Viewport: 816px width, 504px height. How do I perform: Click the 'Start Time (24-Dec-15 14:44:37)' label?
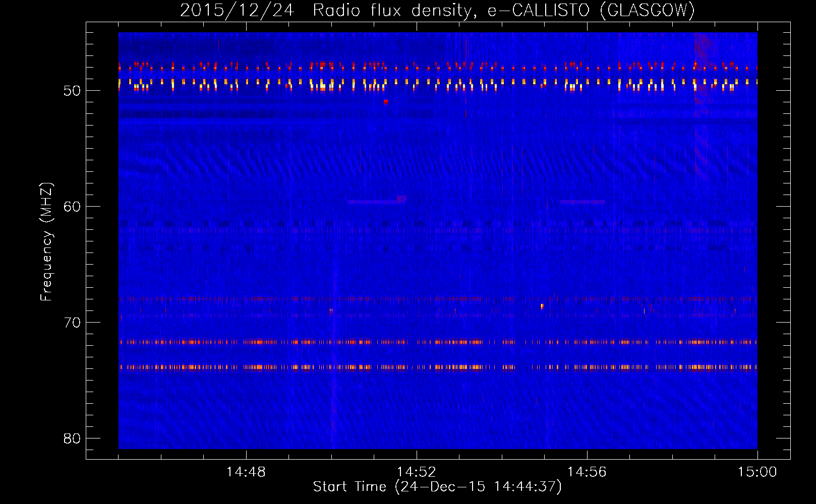[x=437, y=487]
